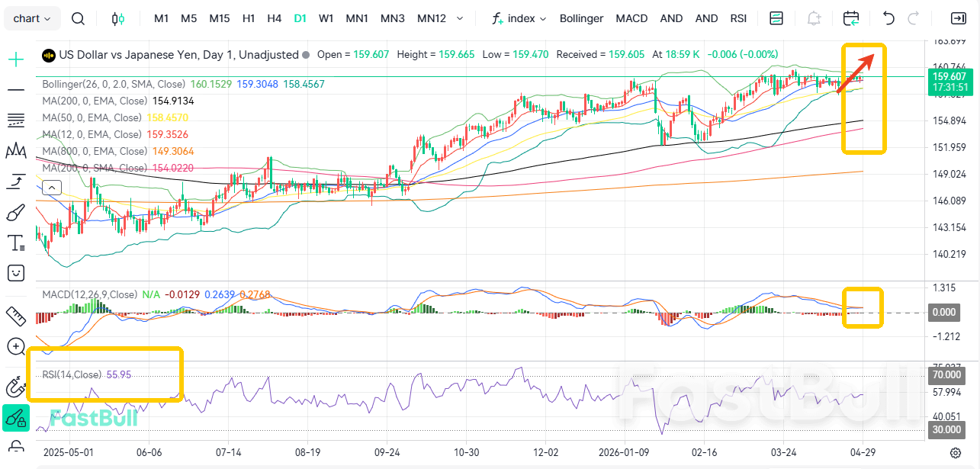Switch to the D1 timeframe tab
Screen dimensions: 980x469
click(300, 18)
